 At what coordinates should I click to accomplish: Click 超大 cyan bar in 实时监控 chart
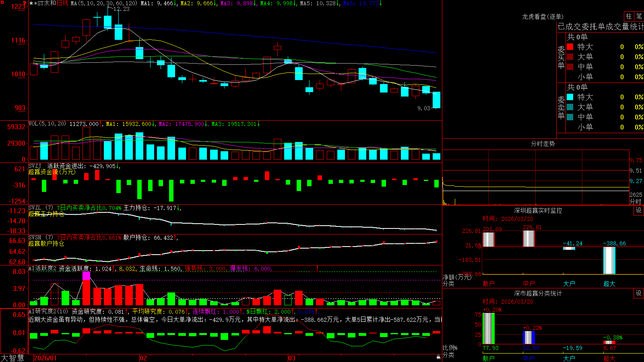(609, 260)
